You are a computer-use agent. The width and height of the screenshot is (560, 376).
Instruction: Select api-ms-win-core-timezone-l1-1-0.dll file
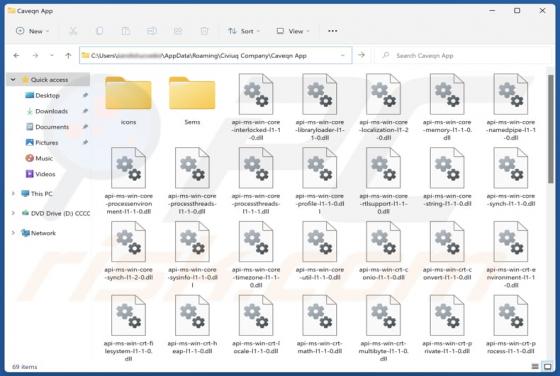tap(256, 254)
